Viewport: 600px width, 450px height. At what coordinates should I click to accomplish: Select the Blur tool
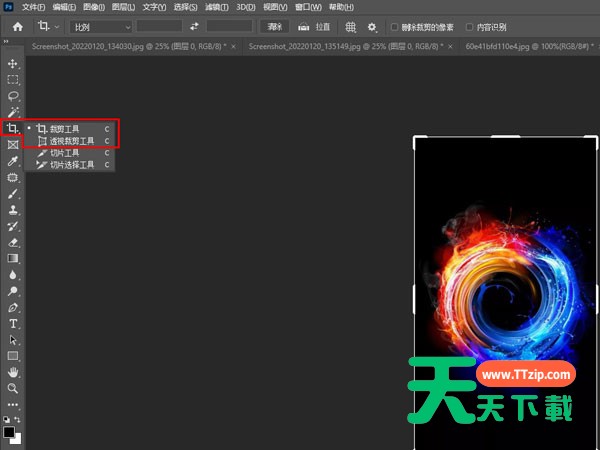coord(13,275)
